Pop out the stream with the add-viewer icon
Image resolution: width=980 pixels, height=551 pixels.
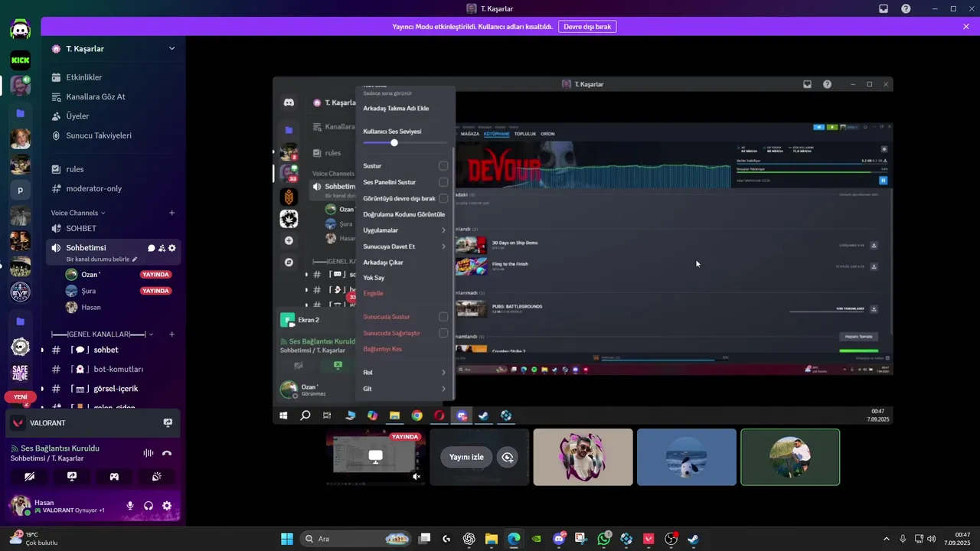point(507,457)
